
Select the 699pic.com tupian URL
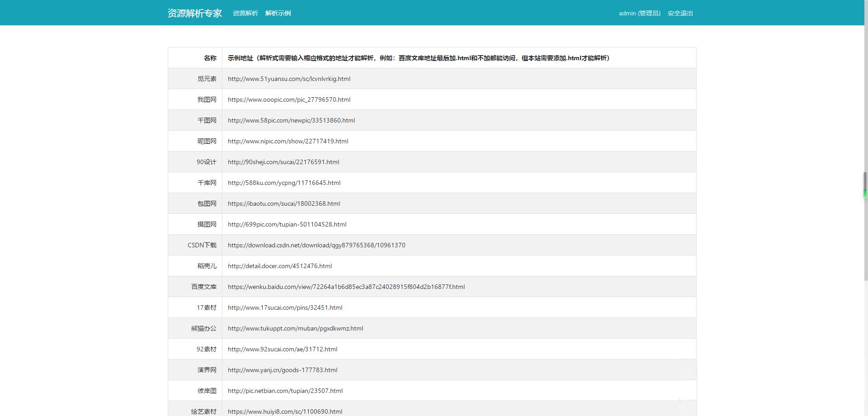[x=287, y=224]
